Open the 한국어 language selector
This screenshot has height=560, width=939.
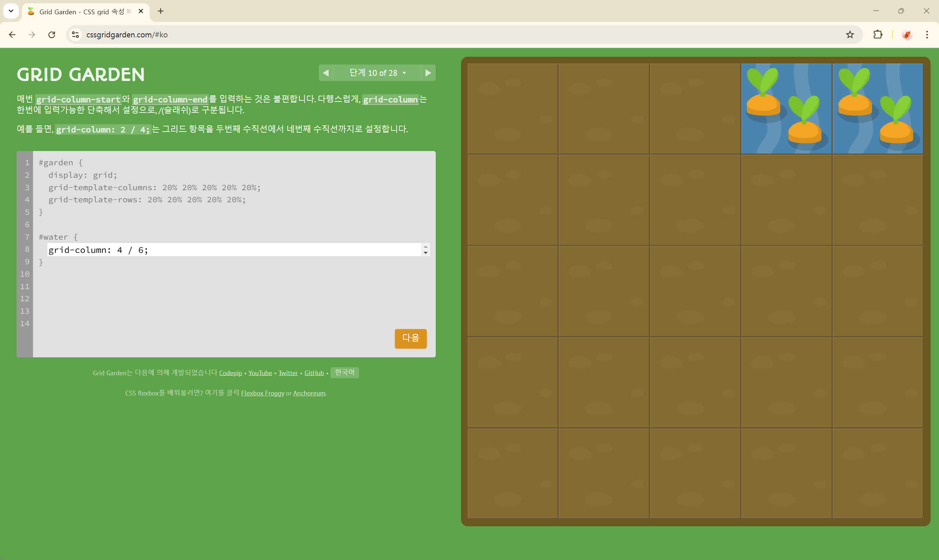(344, 372)
